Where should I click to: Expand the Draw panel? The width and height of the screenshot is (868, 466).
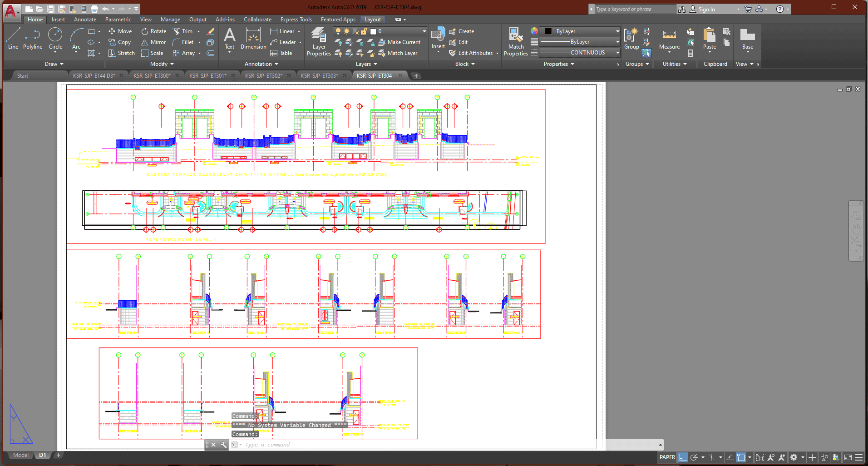[54, 64]
